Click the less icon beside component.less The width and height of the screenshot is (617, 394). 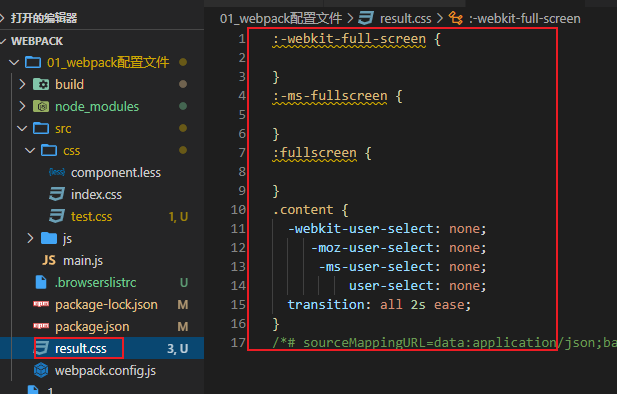click(x=57, y=172)
